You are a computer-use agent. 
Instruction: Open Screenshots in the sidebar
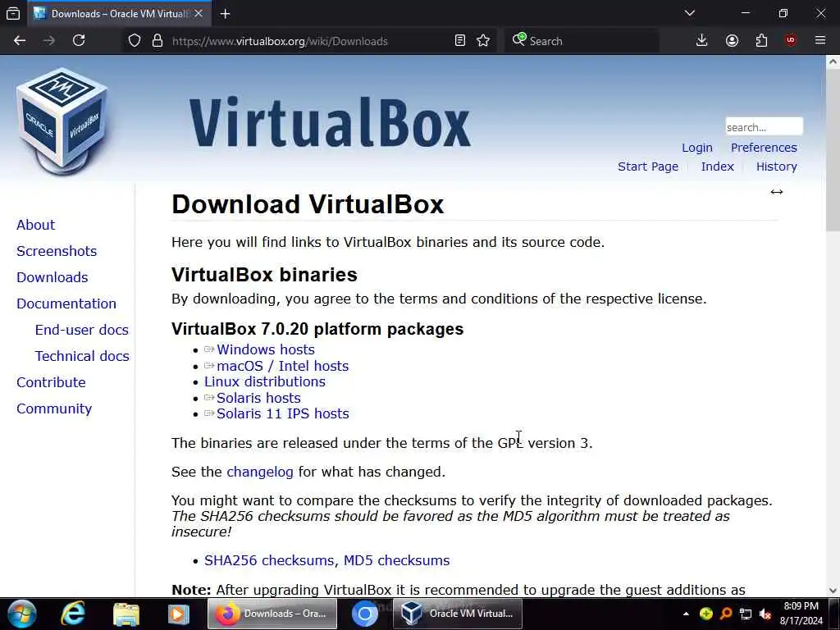(x=57, y=251)
